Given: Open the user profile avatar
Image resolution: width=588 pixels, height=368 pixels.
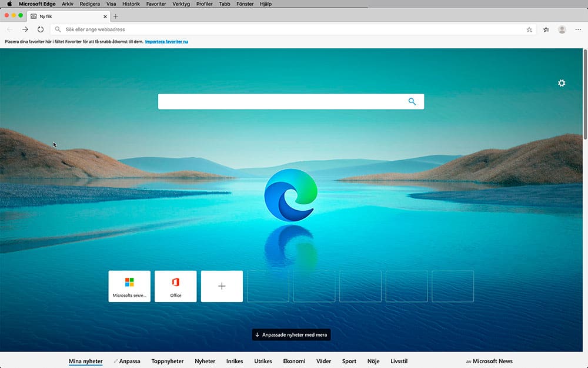Looking at the screenshot, I should [x=562, y=29].
